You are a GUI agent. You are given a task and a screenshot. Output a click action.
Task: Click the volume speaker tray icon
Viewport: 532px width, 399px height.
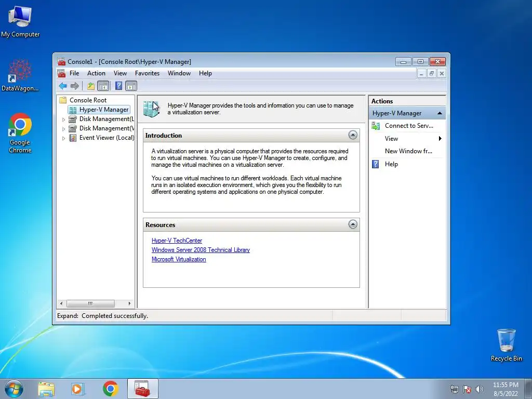click(480, 389)
